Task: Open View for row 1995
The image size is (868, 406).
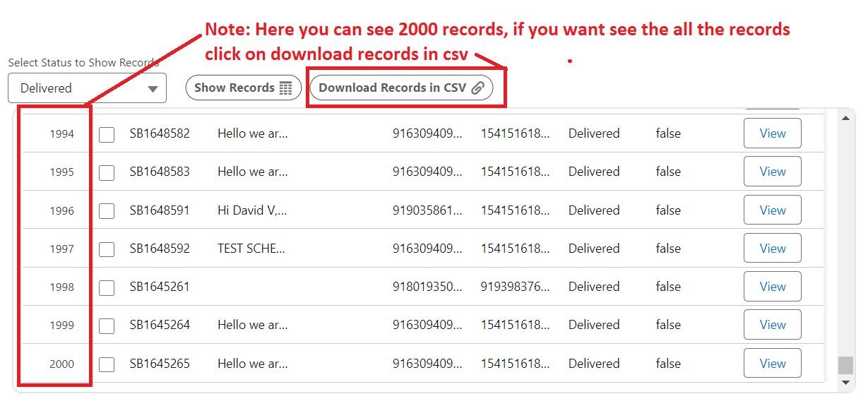Action: click(773, 172)
